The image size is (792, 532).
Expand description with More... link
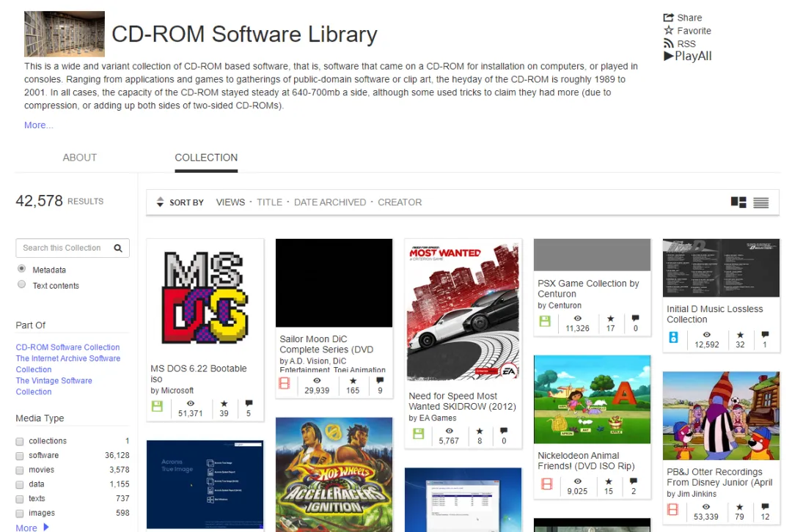coord(38,125)
